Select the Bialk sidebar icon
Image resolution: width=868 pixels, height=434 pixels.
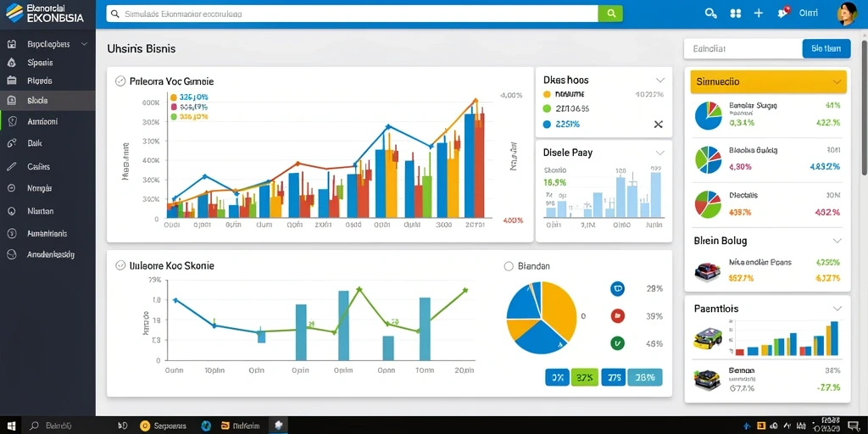click(12, 143)
